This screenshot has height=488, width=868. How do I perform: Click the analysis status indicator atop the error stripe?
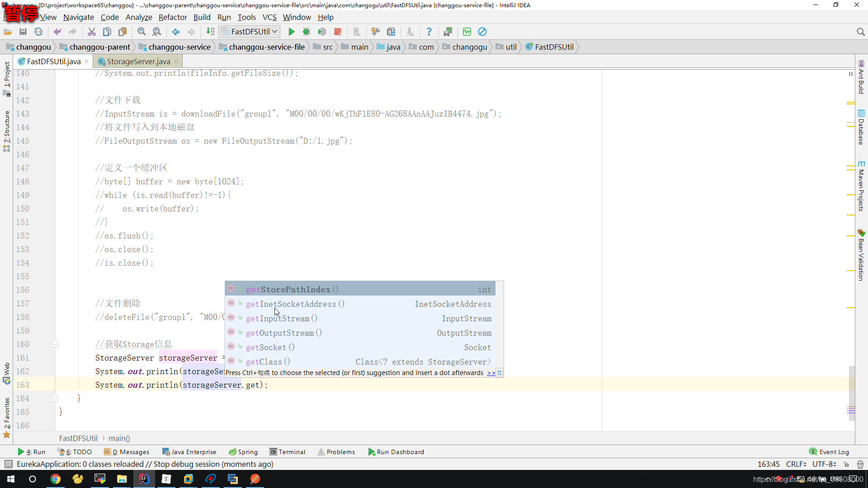[x=851, y=74]
